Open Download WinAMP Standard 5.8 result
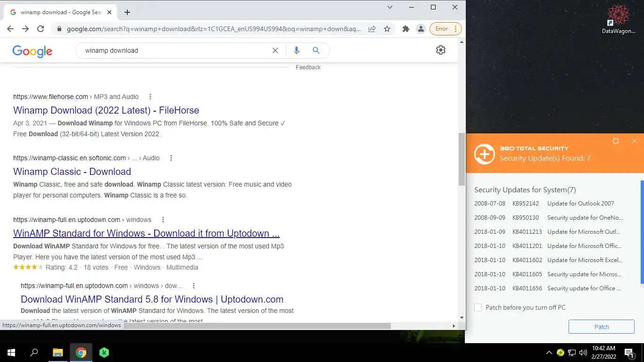The image size is (644, 362). click(152, 299)
